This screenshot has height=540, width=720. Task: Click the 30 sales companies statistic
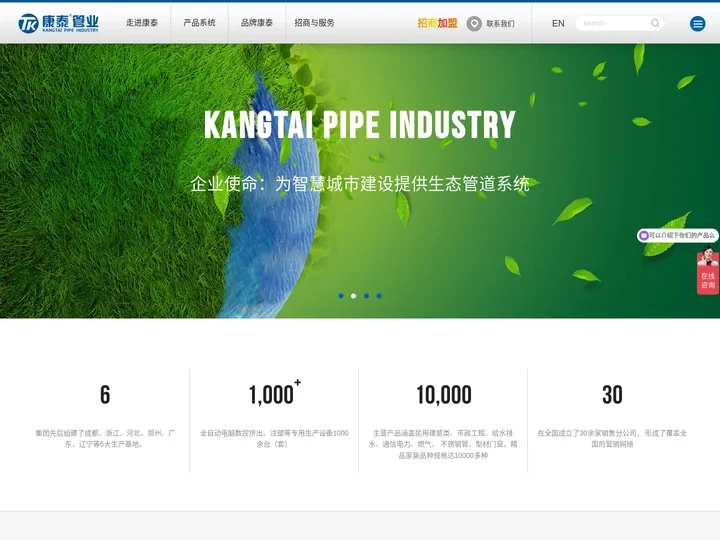[612, 395]
